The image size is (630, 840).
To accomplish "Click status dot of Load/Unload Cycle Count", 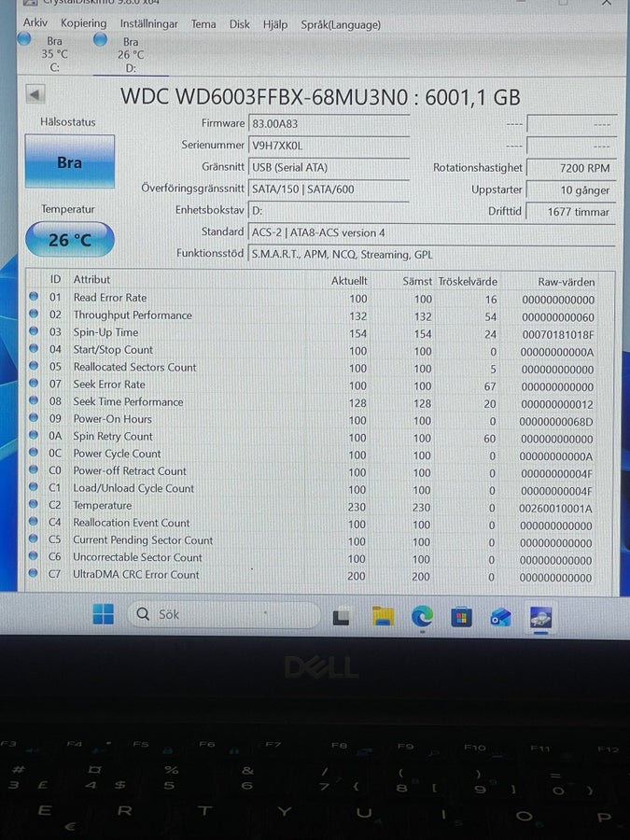I will 34,486.
